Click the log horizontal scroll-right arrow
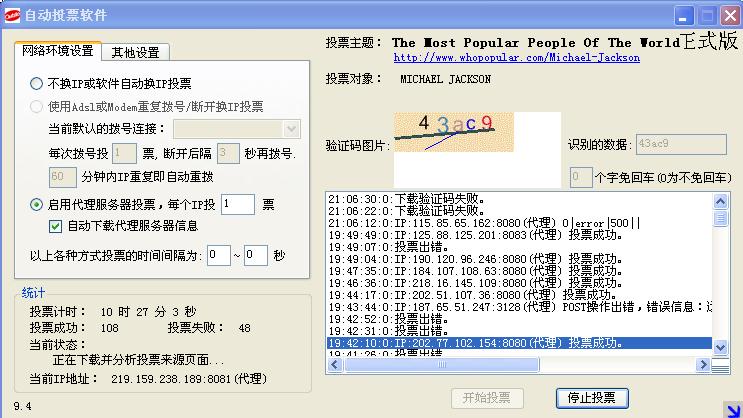 (x=703, y=364)
